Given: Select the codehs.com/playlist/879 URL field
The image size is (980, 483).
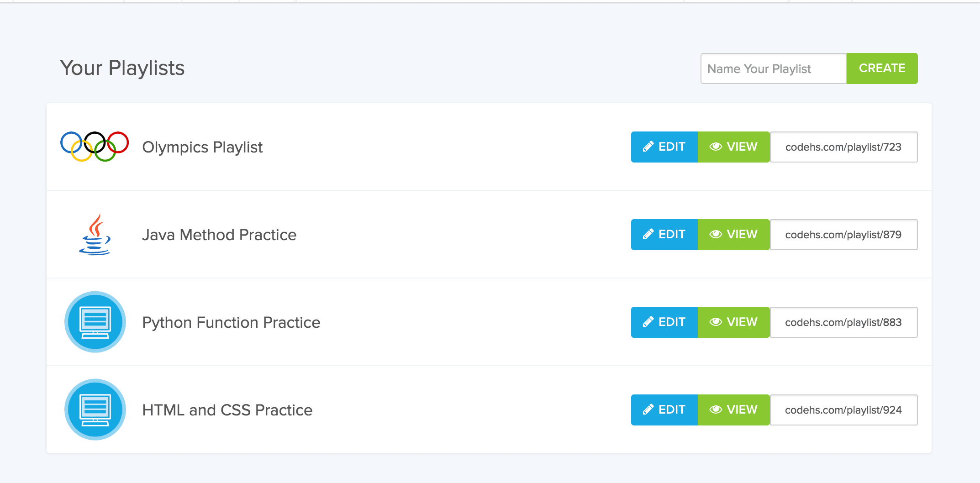Looking at the screenshot, I should 844,235.
